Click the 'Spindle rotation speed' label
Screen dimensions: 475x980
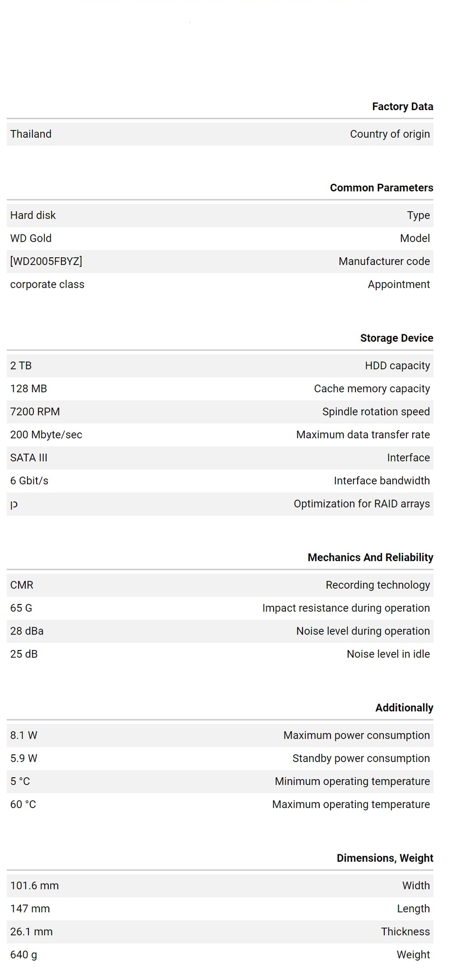pos(376,412)
